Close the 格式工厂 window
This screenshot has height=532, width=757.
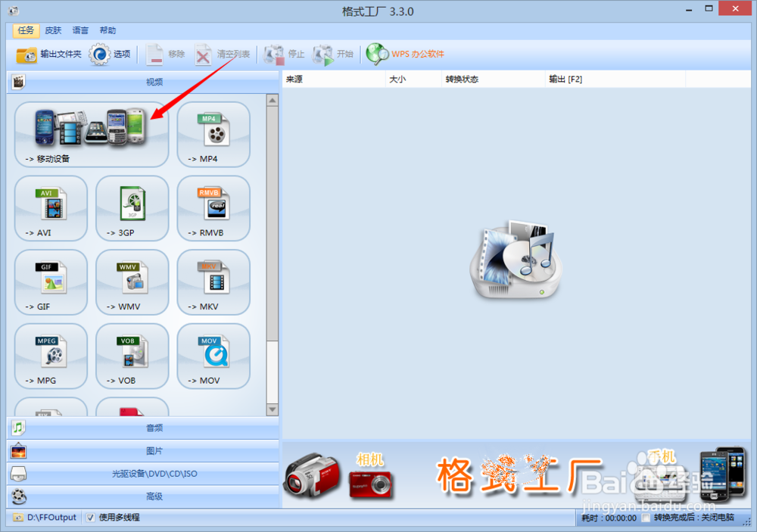[x=735, y=8]
